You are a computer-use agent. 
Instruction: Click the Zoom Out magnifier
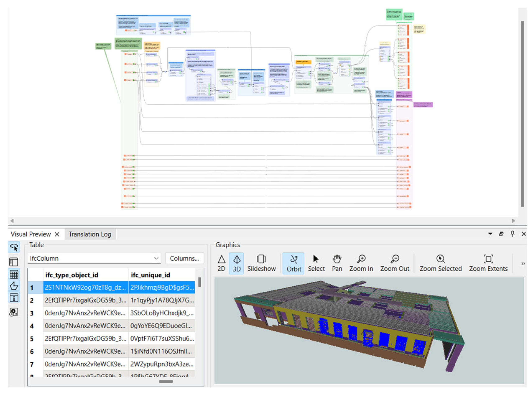click(395, 263)
